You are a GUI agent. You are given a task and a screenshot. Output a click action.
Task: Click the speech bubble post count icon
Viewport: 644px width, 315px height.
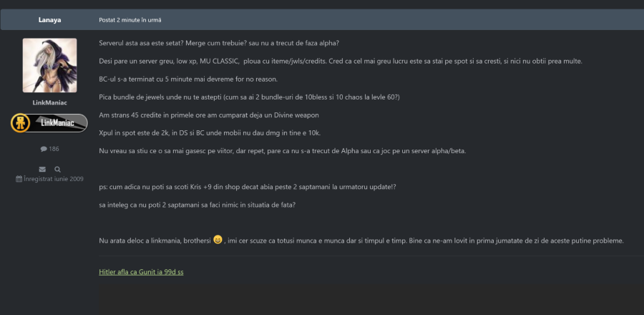click(x=44, y=149)
